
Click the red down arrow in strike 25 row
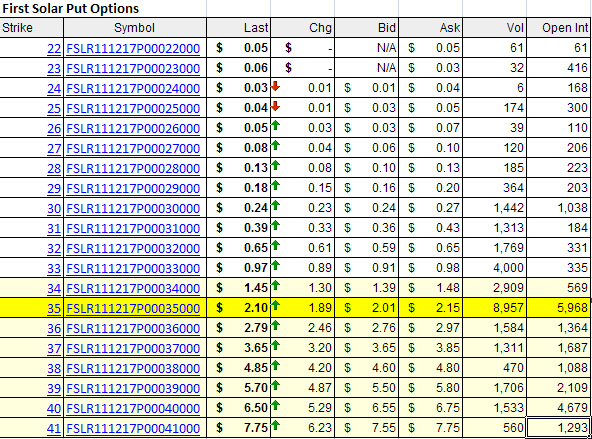tap(276, 106)
